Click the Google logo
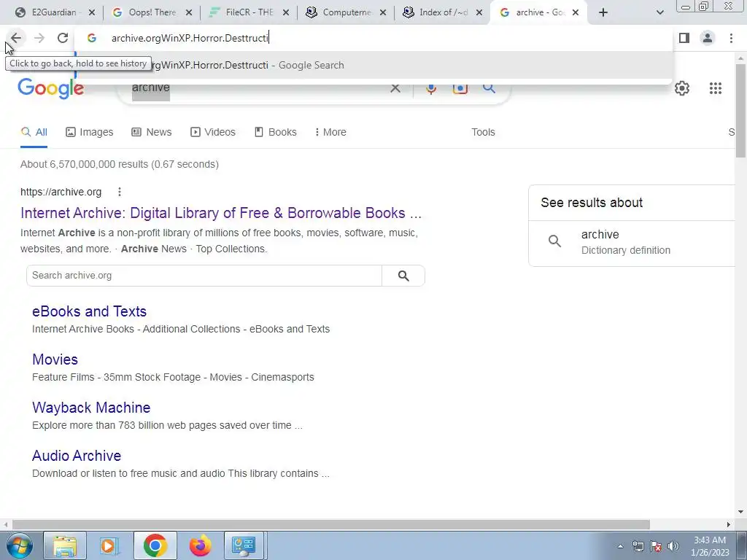This screenshot has height=560, width=747. click(x=51, y=88)
